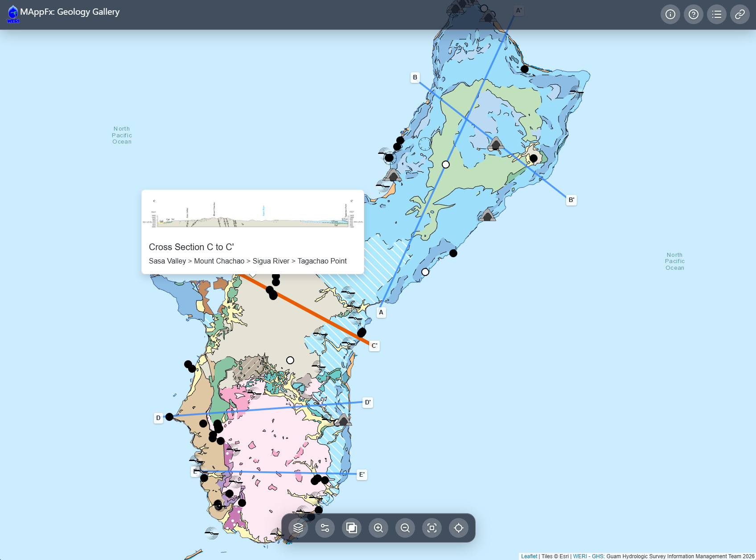The image size is (756, 560).
Task: Click the MAppFx WERI logo
Action: (x=13, y=14)
